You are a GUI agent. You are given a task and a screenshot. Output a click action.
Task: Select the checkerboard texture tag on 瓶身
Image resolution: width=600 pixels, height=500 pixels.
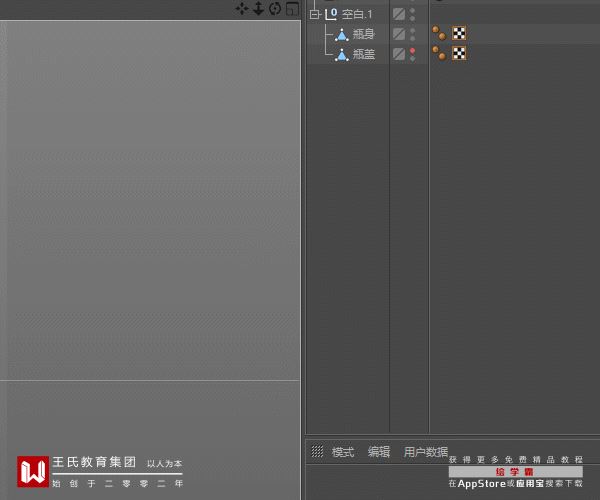(x=459, y=33)
